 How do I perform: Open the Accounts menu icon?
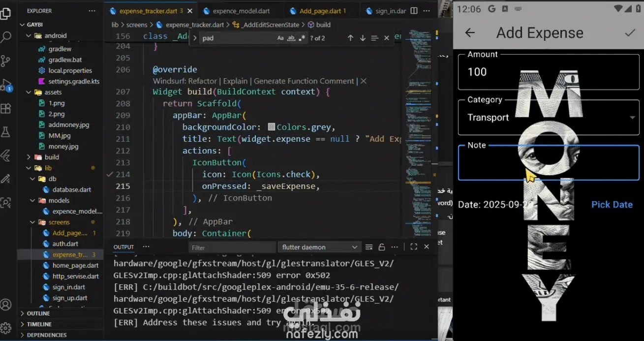point(6,305)
